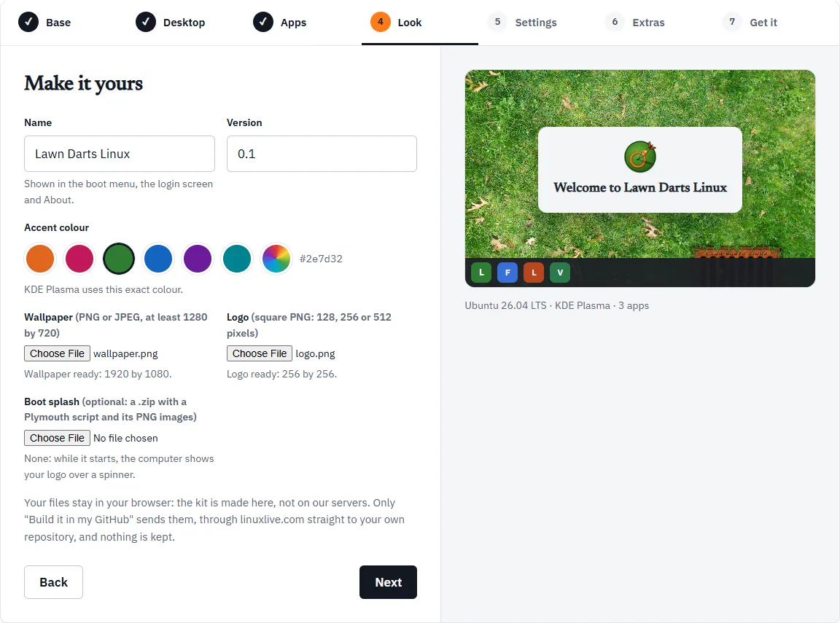This screenshot has width=840, height=623.
Task: Click the Make it yours heading
Action: (84, 84)
